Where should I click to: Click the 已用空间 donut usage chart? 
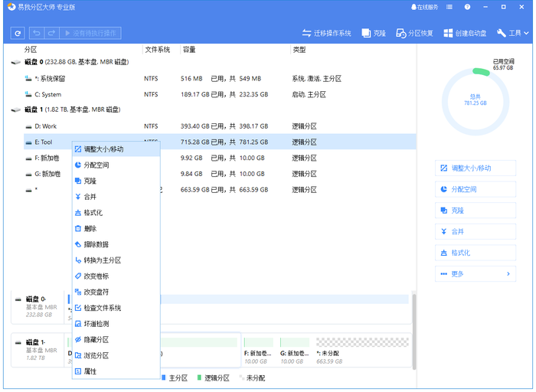pos(476,102)
